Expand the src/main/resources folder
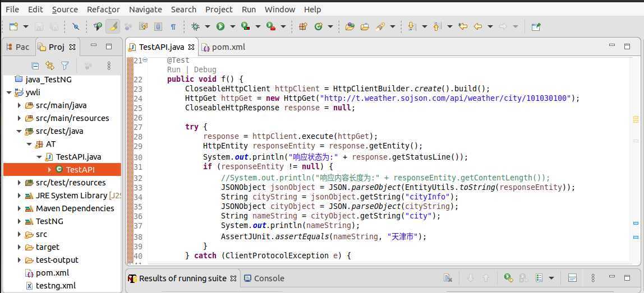 [19, 118]
